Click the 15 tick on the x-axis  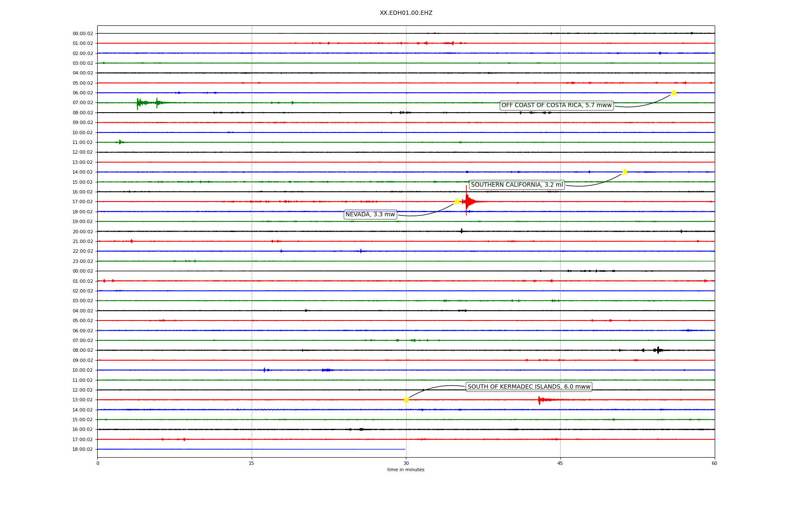pos(252,463)
